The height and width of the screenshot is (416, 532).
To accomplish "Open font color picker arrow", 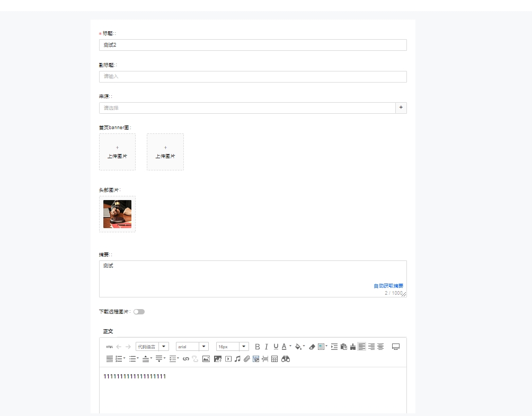I will point(290,346).
